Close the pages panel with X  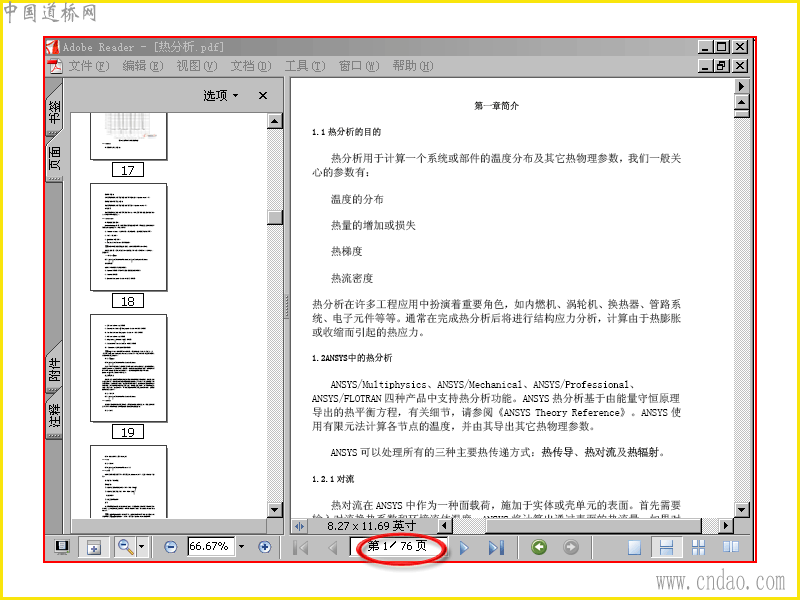click(x=263, y=95)
